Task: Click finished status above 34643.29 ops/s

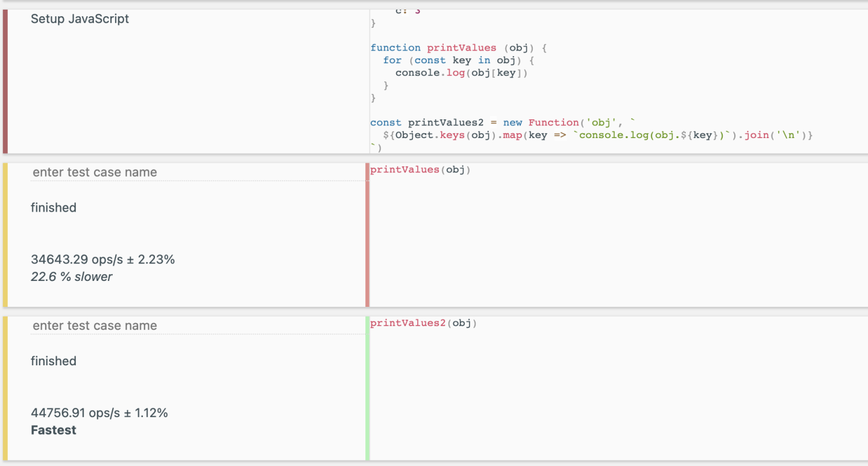Action: tap(54, 208)
